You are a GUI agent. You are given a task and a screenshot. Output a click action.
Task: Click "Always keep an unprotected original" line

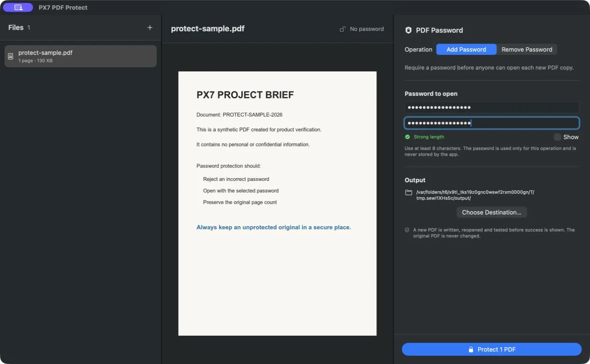click(x=273, y=227)
